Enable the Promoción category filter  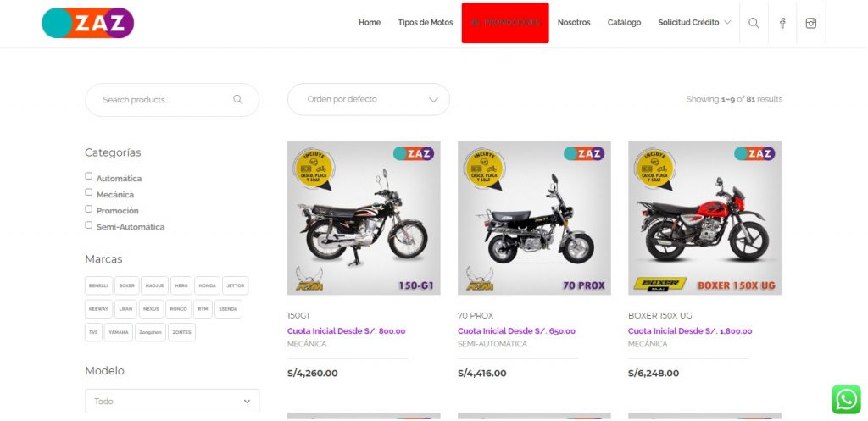[89, 208]
